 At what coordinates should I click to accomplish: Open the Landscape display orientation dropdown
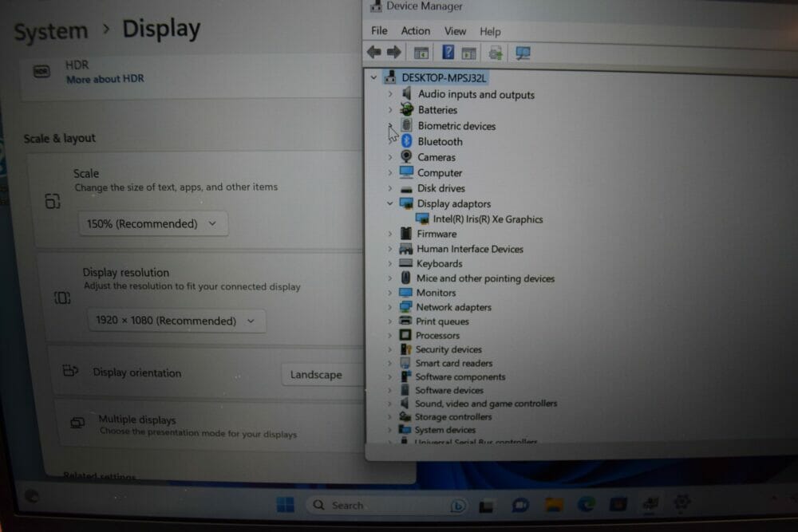[322, 375]
